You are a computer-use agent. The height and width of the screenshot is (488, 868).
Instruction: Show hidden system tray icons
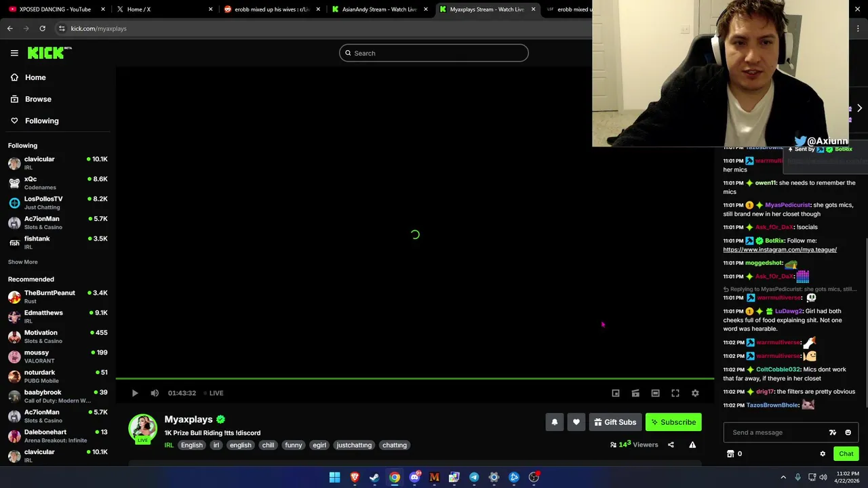point(783,477)
